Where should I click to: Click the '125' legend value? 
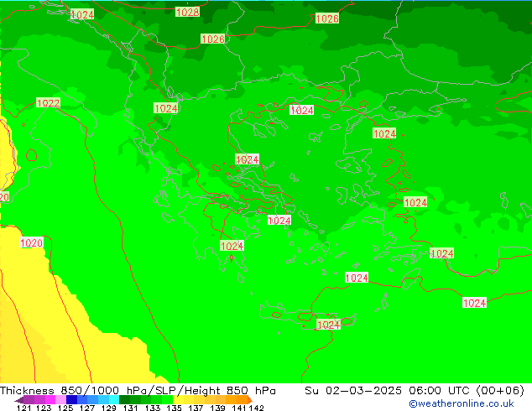(65, 408)
